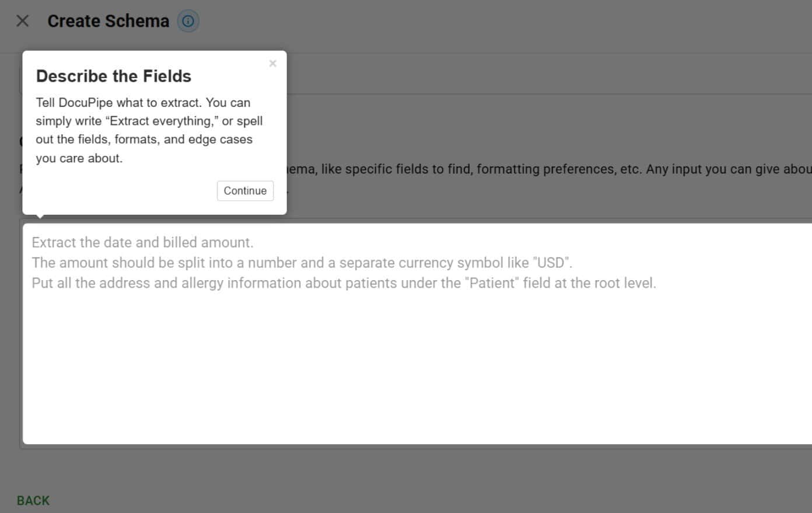
Task: Click placeholder line starting "The amount should be split"
Action: 302,263
